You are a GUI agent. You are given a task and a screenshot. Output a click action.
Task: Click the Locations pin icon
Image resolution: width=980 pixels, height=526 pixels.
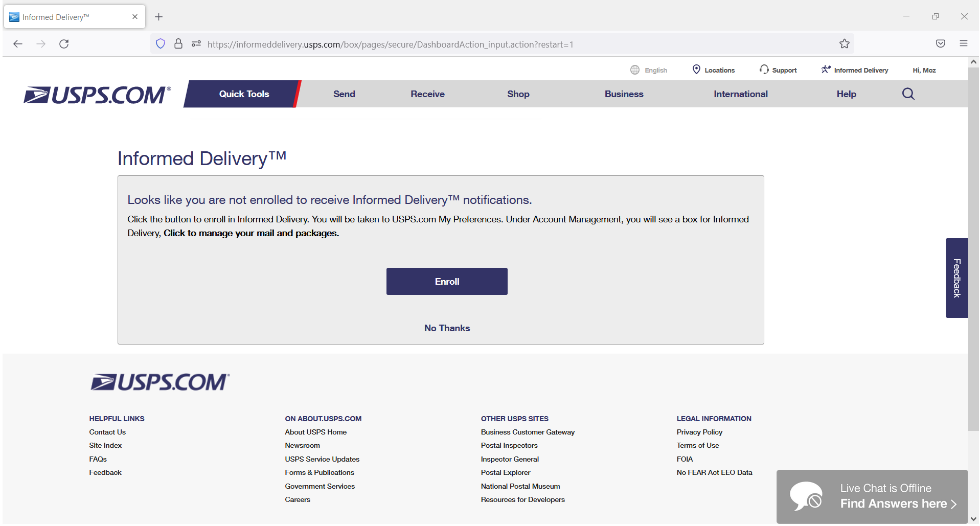point(696,70)
